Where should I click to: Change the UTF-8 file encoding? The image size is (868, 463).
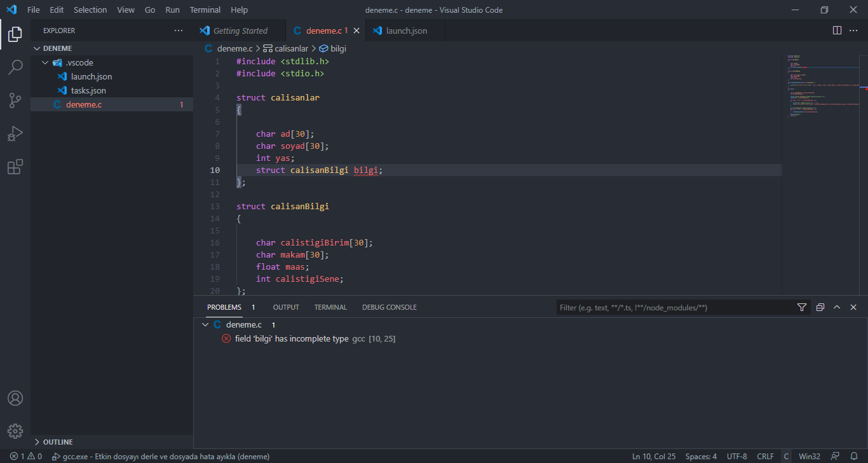737,457
